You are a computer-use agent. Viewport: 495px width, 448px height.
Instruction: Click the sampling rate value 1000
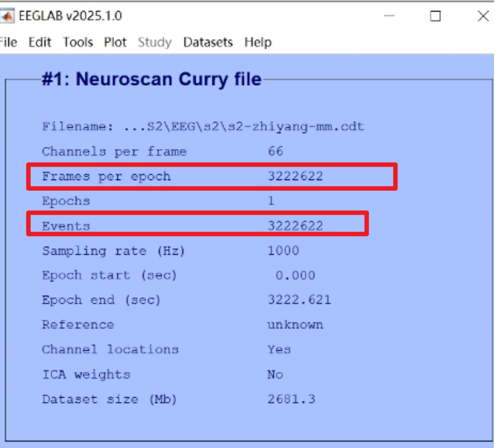tap(283, 251)
